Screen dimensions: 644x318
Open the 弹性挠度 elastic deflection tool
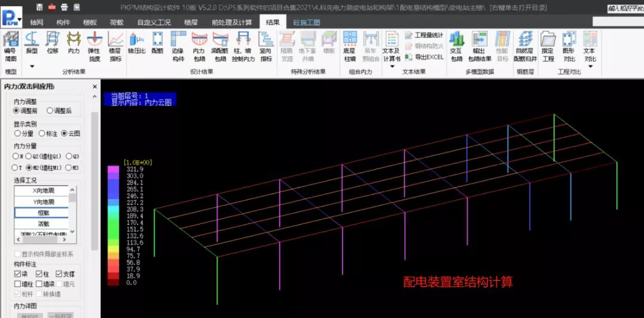94,47
